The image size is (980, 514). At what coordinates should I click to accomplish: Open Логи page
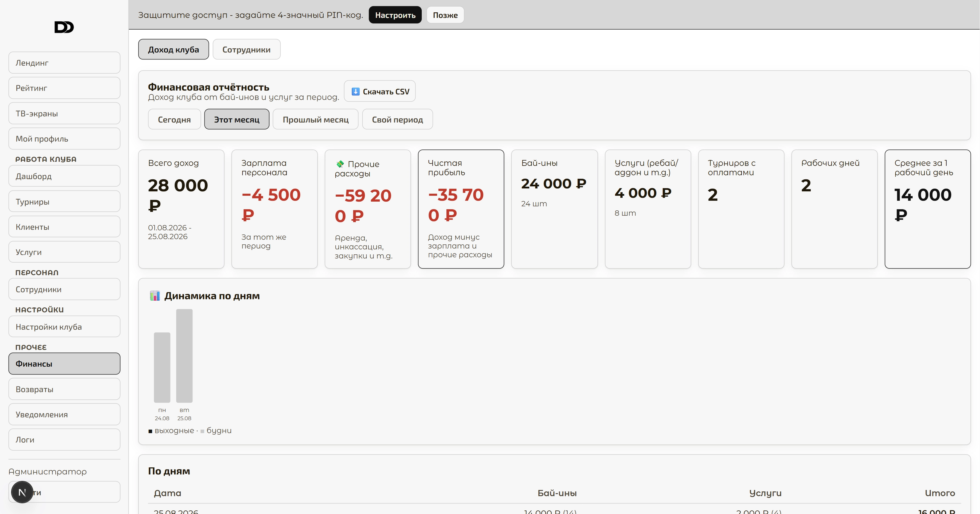[x=64, y=439]
